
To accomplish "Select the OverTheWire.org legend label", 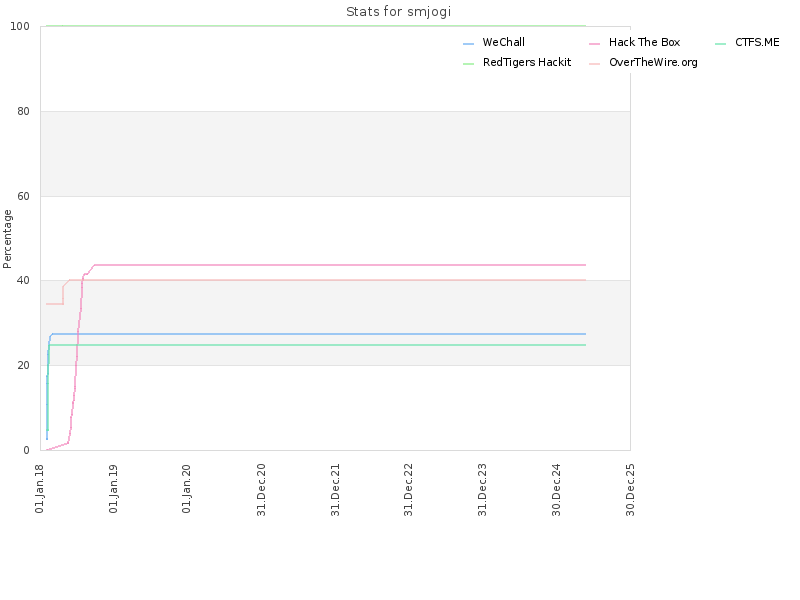I will click(x=653, y=62).
